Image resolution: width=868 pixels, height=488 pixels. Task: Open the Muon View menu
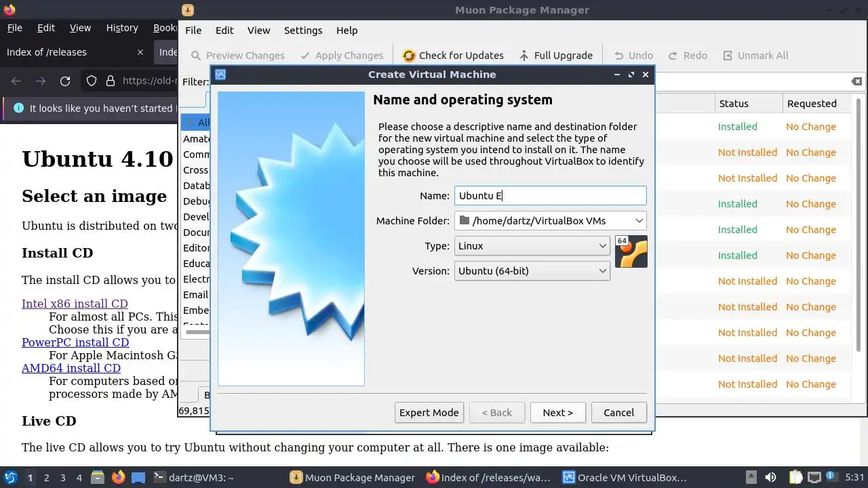point(258,30)
